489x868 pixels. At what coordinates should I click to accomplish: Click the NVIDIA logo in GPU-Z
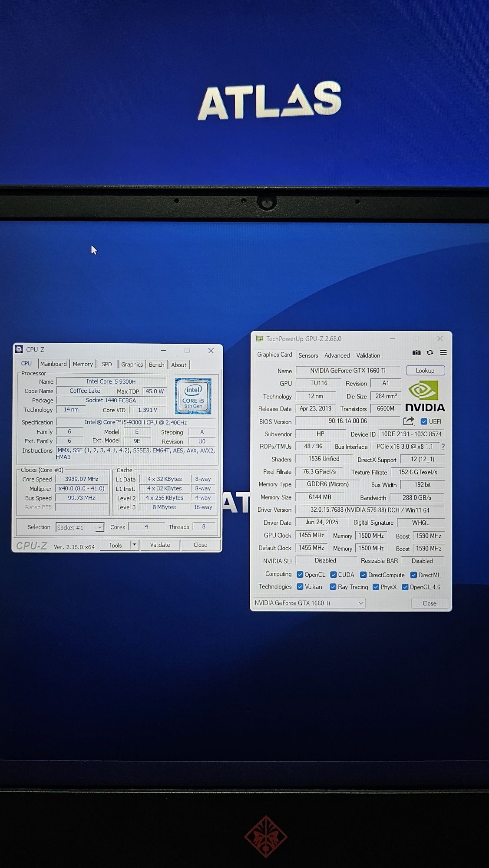point(424,396)
